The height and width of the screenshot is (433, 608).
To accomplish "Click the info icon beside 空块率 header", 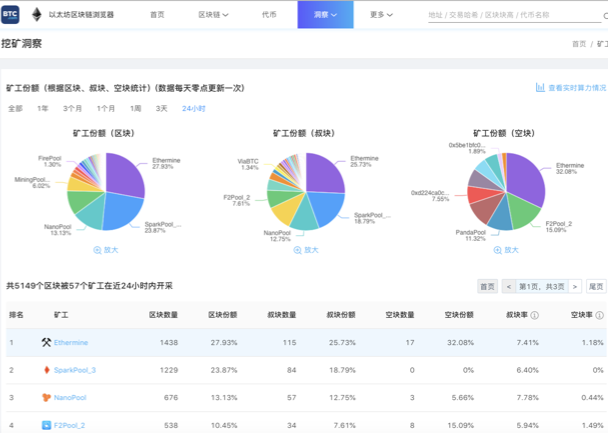I will (x=599, y=315).
